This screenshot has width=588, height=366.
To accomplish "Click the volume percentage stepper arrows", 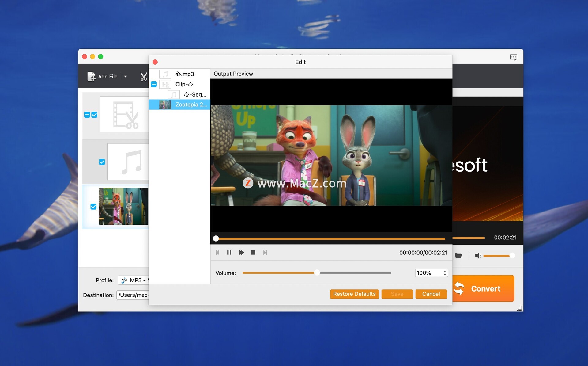I will coord(445,273).
